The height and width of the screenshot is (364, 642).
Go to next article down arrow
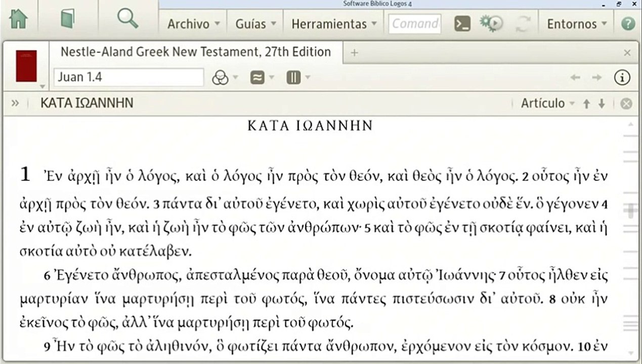coord(602,104)
